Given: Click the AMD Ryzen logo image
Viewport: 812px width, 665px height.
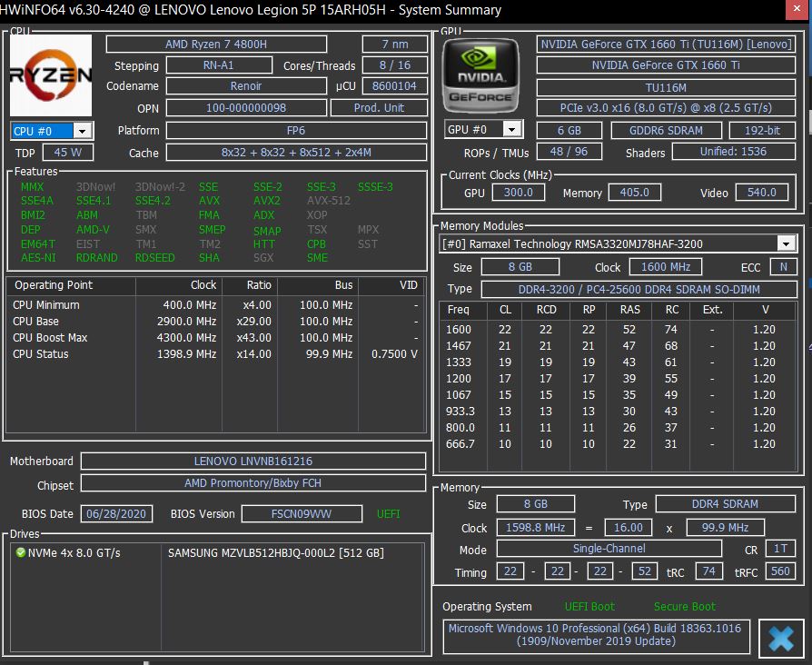Looking at the screenshot, I should (x=51, y=76).
